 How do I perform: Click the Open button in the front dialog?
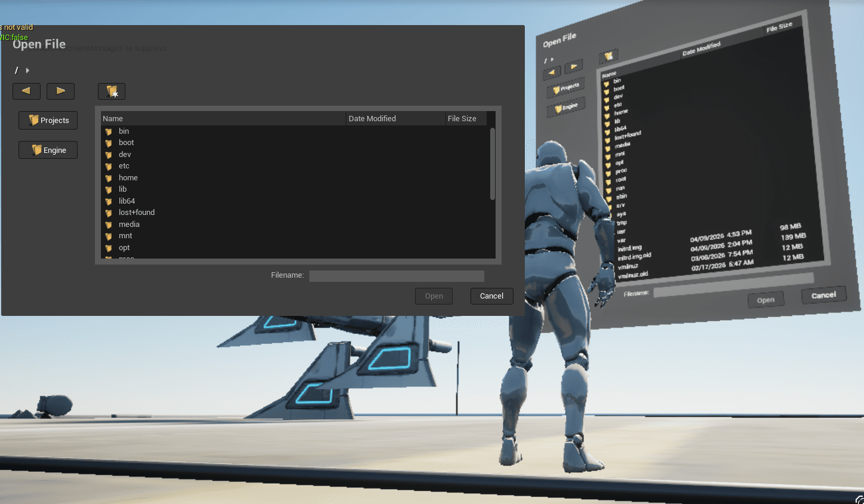(x=434, y=296)
